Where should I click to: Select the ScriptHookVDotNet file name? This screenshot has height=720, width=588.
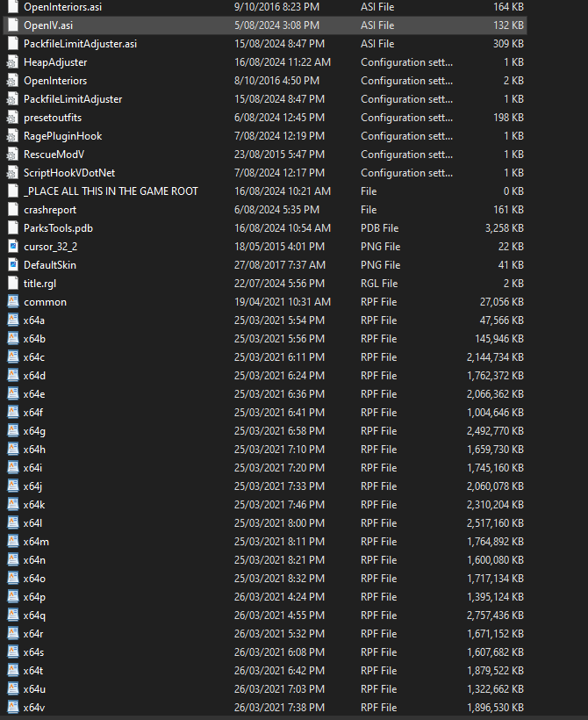69,173
